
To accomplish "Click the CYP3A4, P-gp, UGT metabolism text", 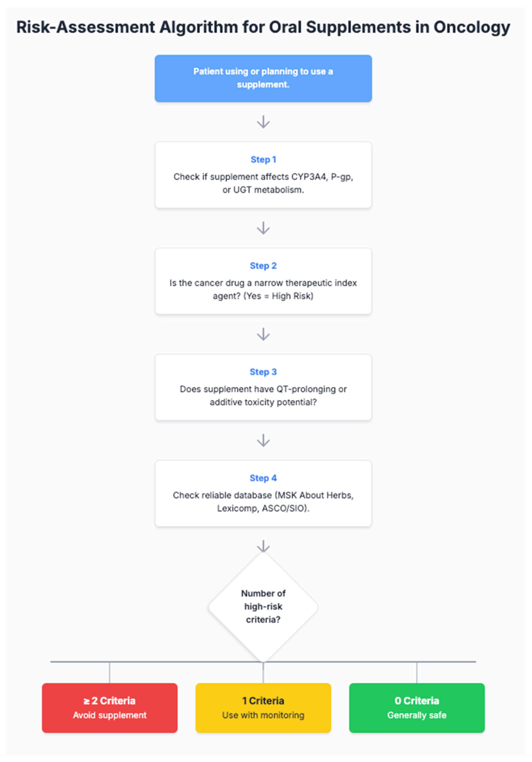I will [263, 183].
